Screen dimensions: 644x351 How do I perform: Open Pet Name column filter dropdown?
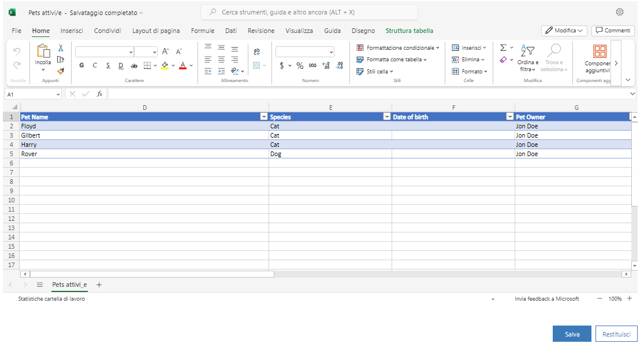(x=264, y=117)
